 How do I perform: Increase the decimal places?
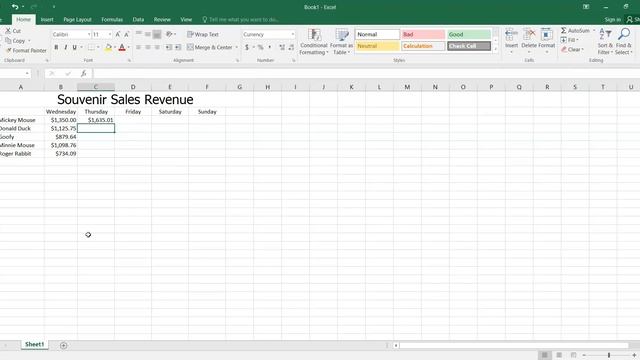[x=282, y=47]
